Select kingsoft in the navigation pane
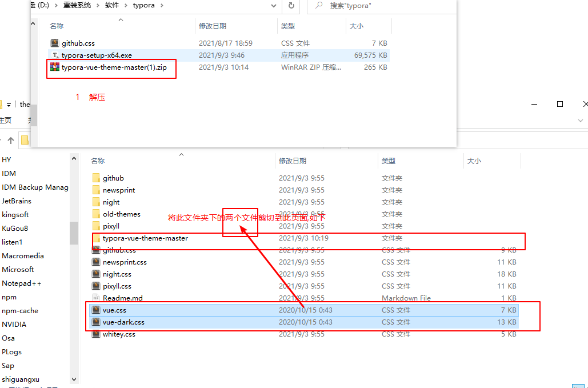This screenshot has width=588, height=388. (x=15, y=214)
